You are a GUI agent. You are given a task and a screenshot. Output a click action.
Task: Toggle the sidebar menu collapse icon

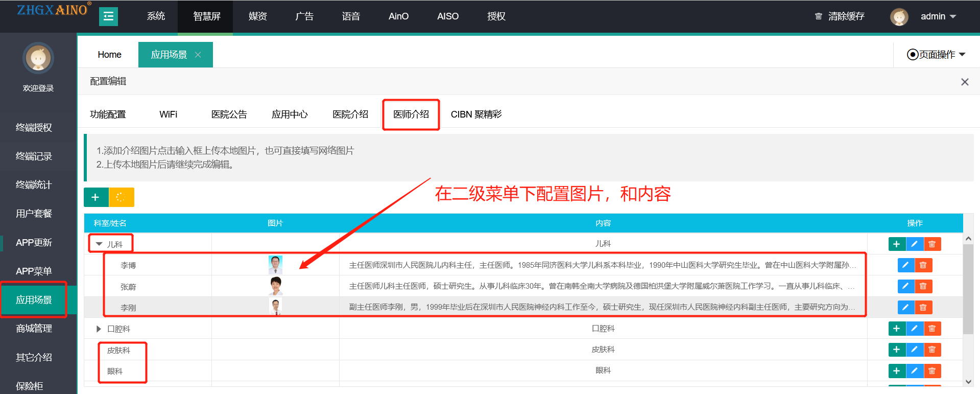(x=108, y=16)
